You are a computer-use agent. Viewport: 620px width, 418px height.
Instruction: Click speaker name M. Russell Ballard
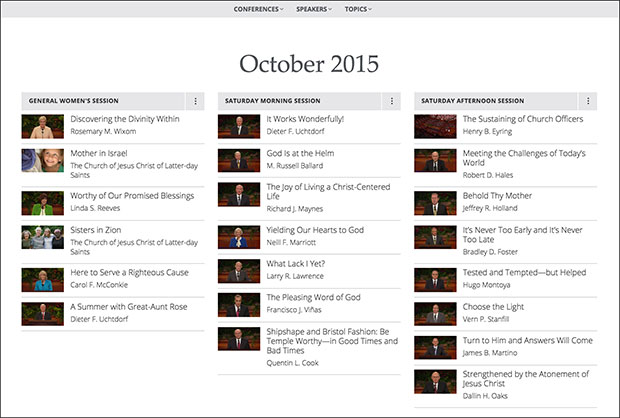(x=295, y=166)
